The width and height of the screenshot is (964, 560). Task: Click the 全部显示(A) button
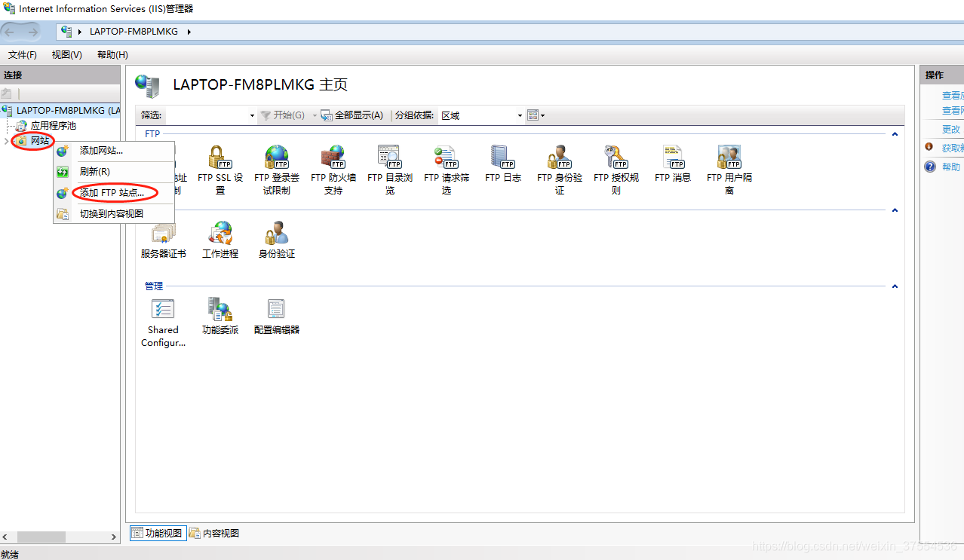point(352,115)
